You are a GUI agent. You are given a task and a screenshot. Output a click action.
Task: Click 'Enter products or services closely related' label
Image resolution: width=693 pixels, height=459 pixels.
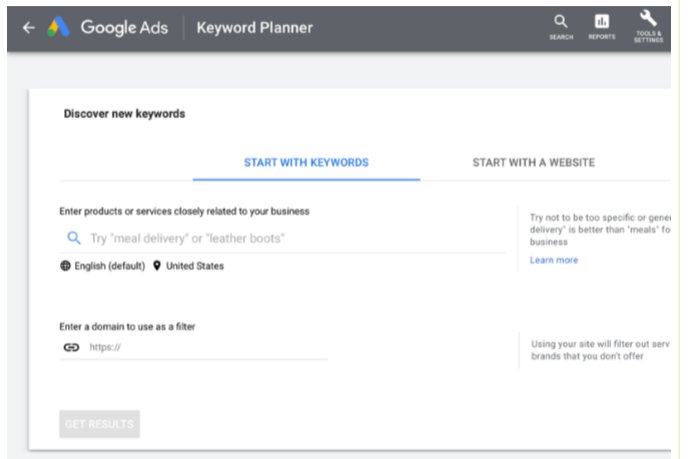click(x=184, y=211)
